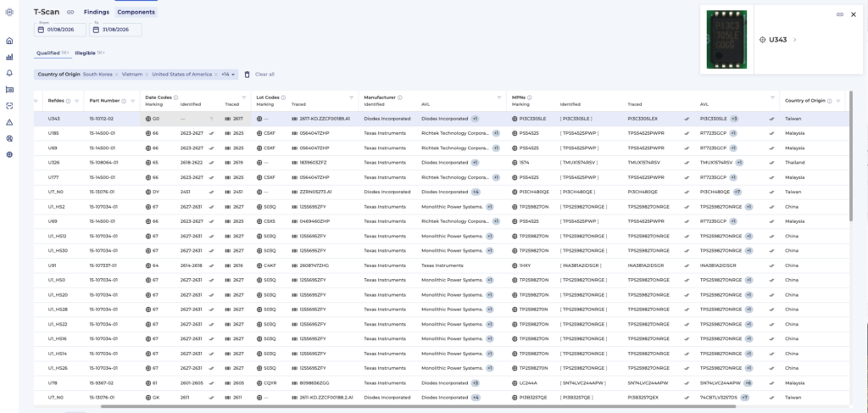
Task: Expand the +3 MPN AVL badge in U343 row
Action: [734, 119]
